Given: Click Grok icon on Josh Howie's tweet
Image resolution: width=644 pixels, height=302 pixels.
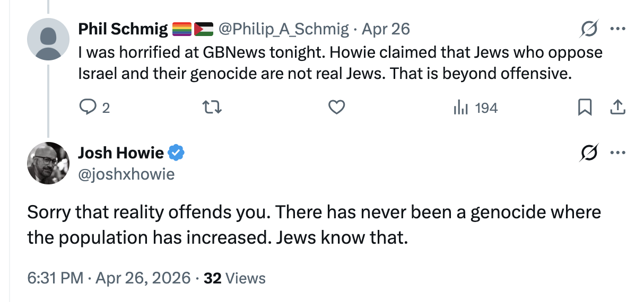Looking at the screenshot, I should coord(590,153).
